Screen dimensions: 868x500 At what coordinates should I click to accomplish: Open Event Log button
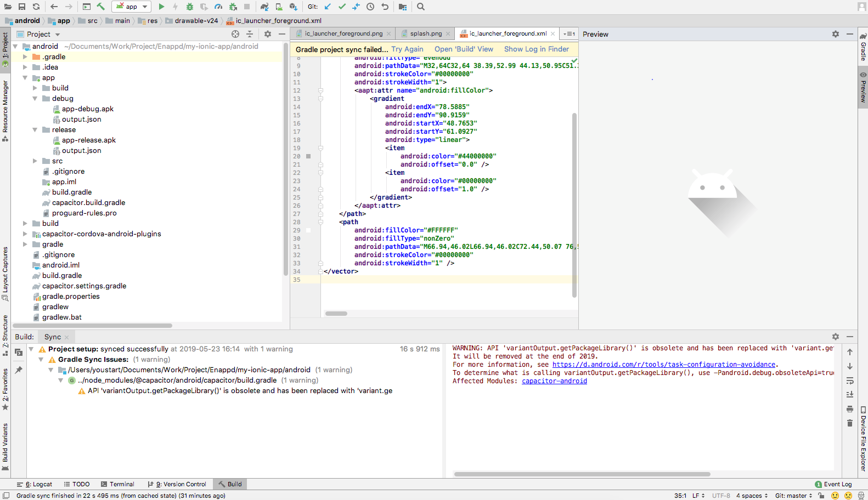[833, 484]
